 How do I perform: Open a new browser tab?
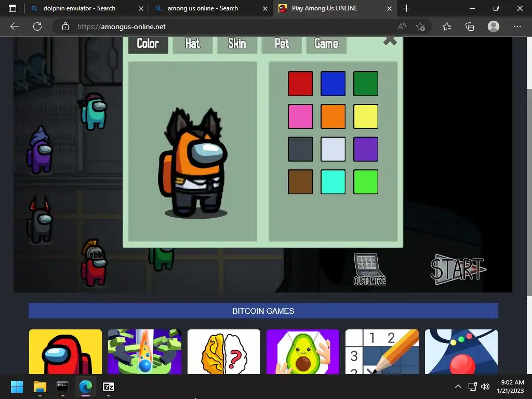[x=406, y=8]
